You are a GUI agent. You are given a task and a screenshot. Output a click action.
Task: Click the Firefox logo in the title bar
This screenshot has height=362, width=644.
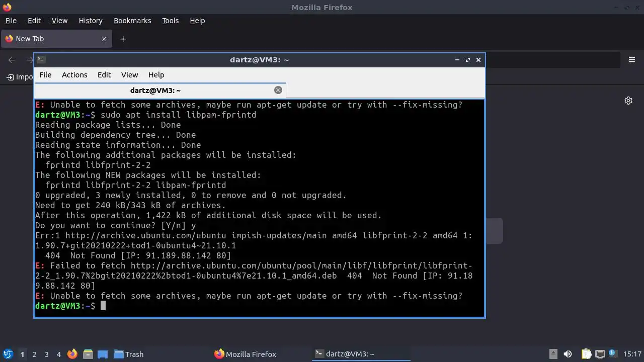click(x=7, y=7)
